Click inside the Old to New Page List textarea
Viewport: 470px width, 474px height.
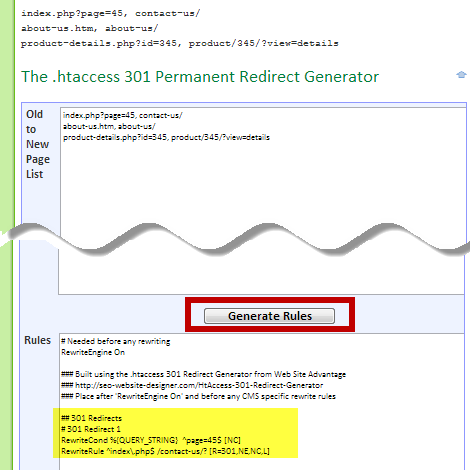pos(262,187)
